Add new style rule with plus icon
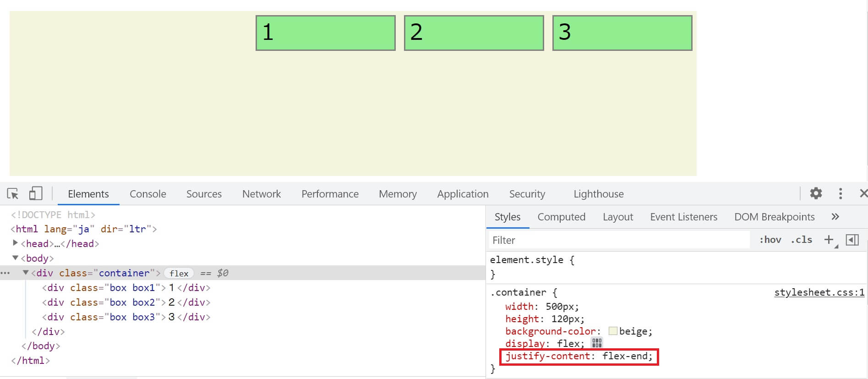The width and height of the screenshot is (868, 379). [x=829, y=240]
